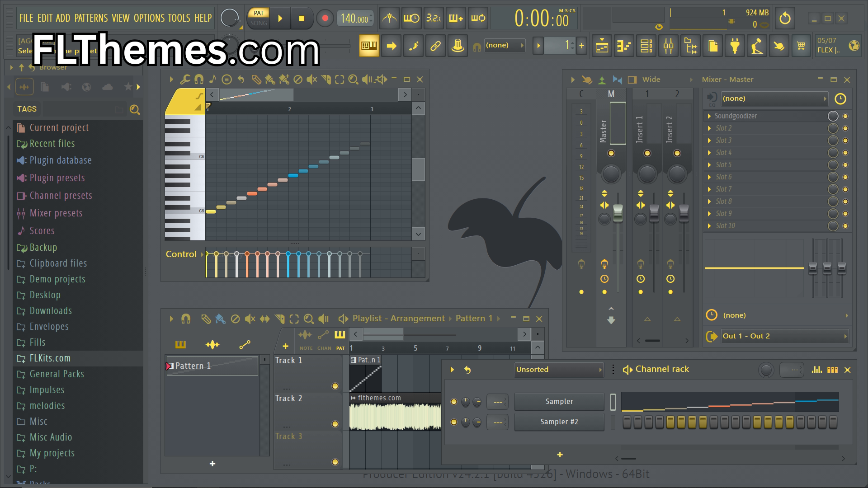This screenshot has height=488, width=868.
Task: Open the mixer window from toolbar
Action: tap(669, 46)
